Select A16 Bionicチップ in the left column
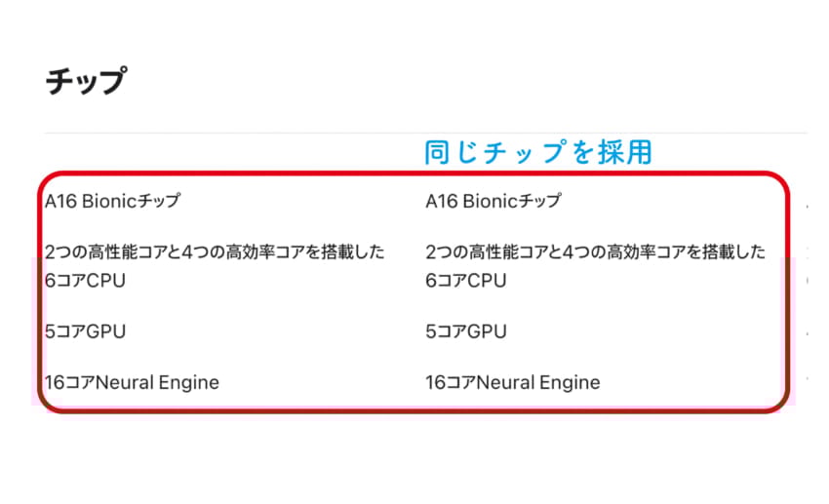The width and height of the screenshot is (829, 504). (112, 202)
